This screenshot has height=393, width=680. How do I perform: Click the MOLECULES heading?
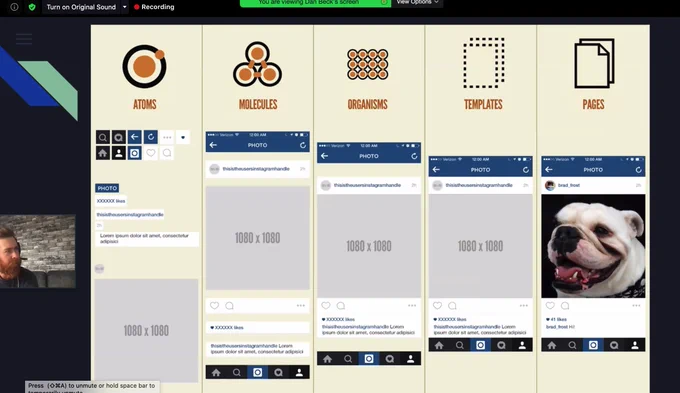click(258, 105)
